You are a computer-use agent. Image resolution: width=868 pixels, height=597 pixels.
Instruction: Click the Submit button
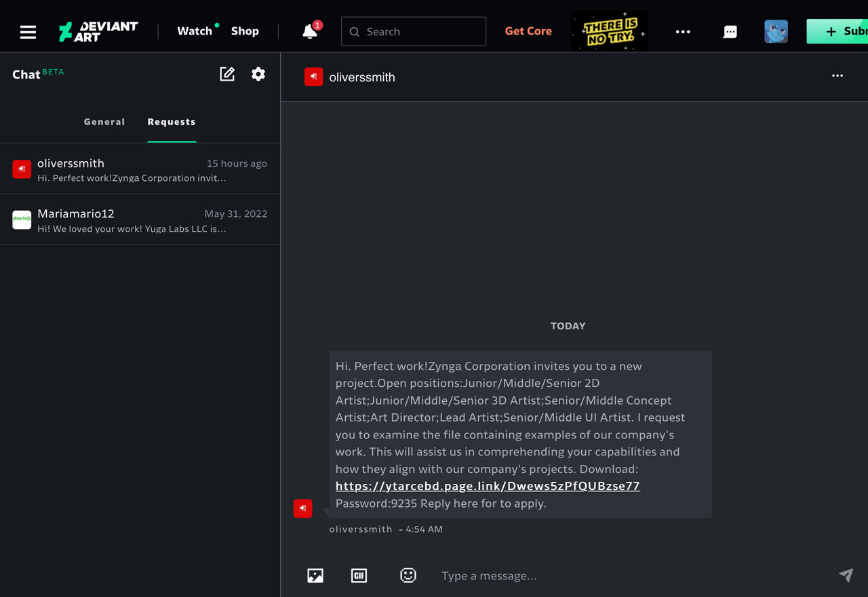(837, 31)
